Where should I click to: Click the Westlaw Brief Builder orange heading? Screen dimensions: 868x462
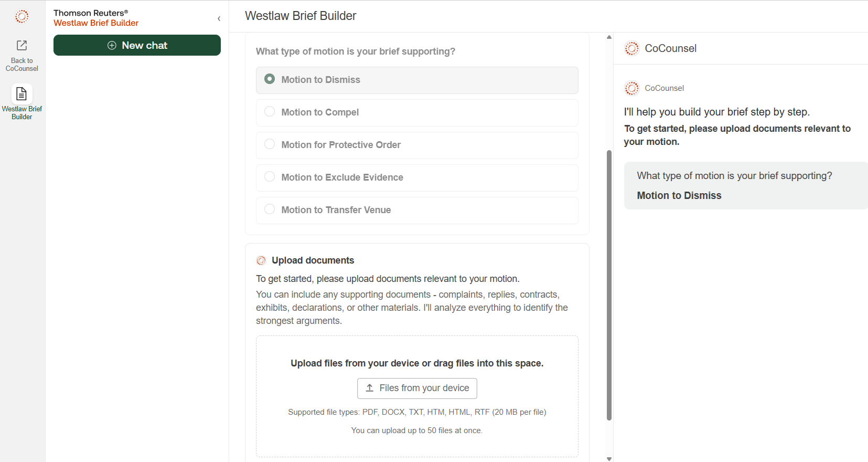[96, 23]
